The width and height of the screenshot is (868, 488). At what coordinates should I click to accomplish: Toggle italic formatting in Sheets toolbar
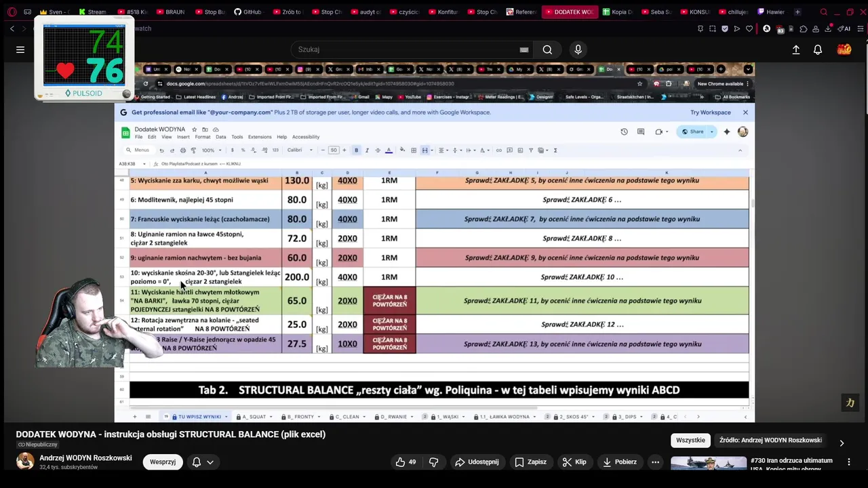click(x=367, y=150)
